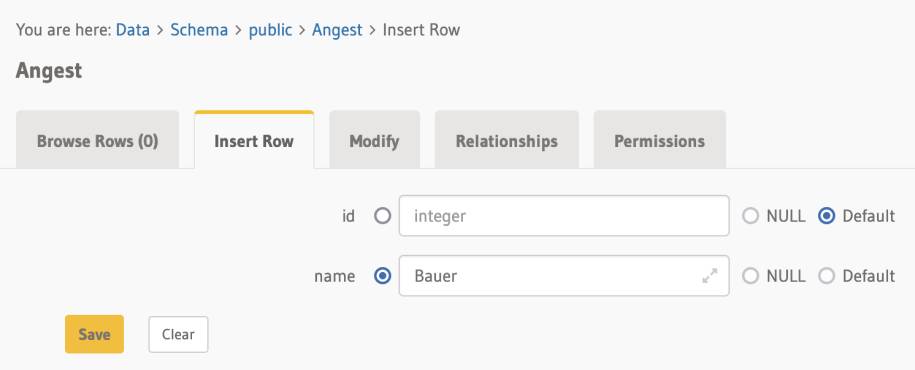The image size is (915, 370).
Task: Switch to the Insert Row tab
Action: 254,141
